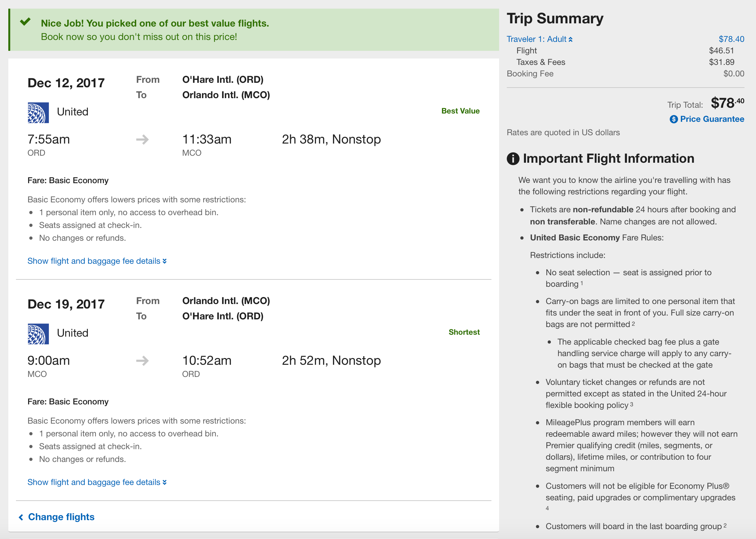Click the dollar icon beside Price Guarantee

pyautogui.click(x=673, y=119)
